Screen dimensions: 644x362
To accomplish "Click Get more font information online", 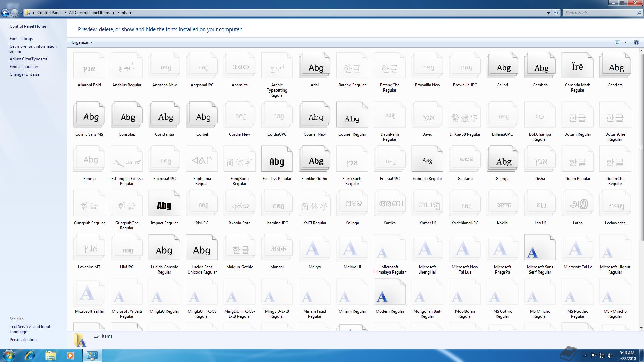I will coord(33,49).
